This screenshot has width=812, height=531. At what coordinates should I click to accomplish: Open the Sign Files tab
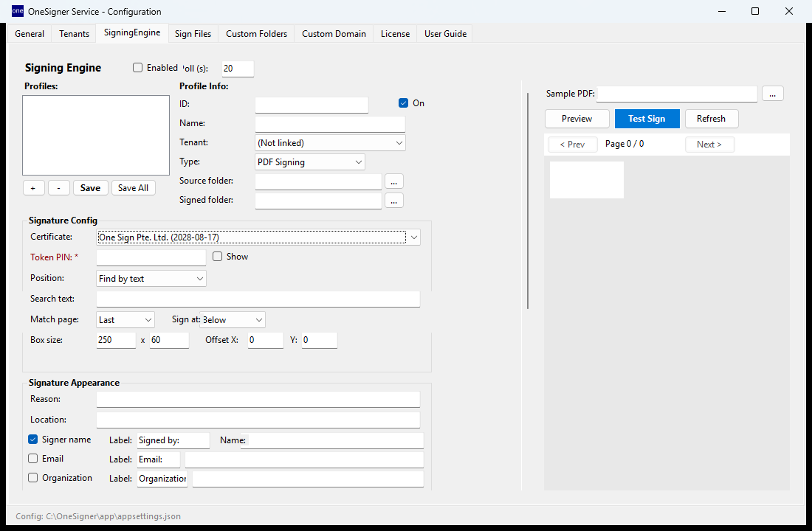(x=193, y=34)
